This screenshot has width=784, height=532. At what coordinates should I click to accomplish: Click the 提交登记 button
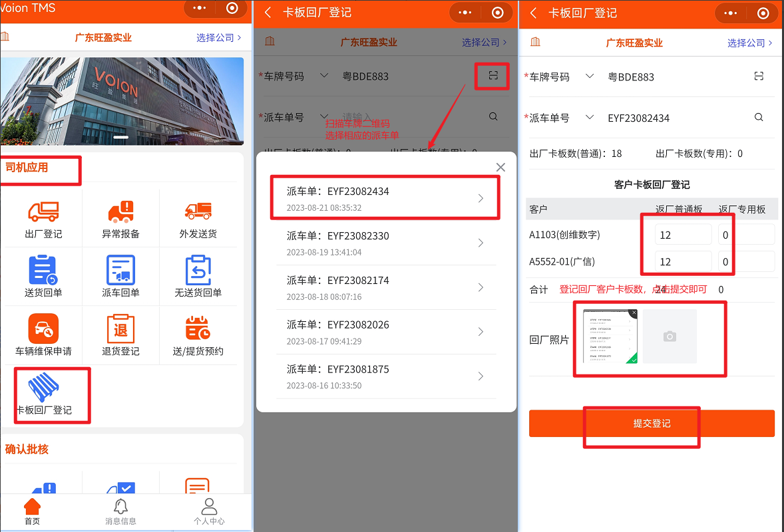[652, 423]
